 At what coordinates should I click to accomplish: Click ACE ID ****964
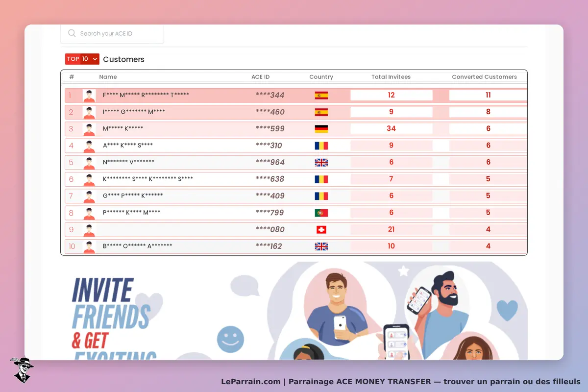pyautogui.click(x=270, y=162)
